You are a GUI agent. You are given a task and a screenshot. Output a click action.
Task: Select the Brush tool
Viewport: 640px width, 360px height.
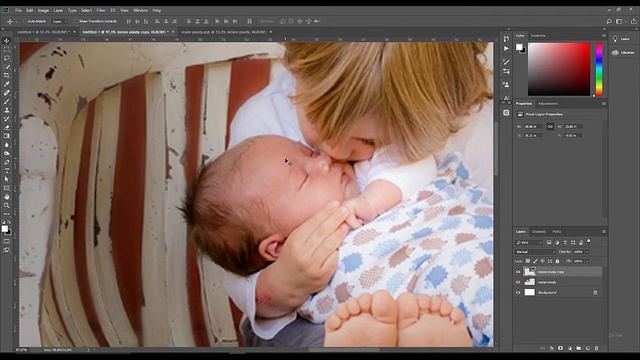coord(7,101)
